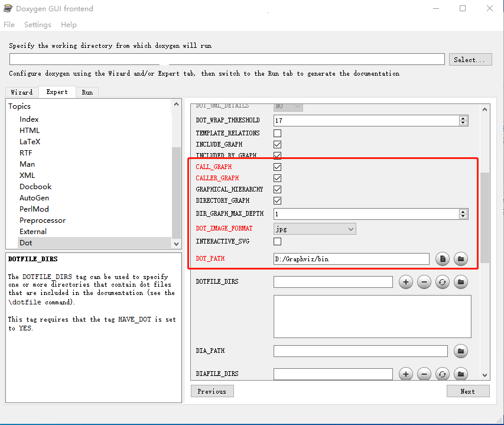Click the DOTFILE_DIRS input field

pos(333,282)
